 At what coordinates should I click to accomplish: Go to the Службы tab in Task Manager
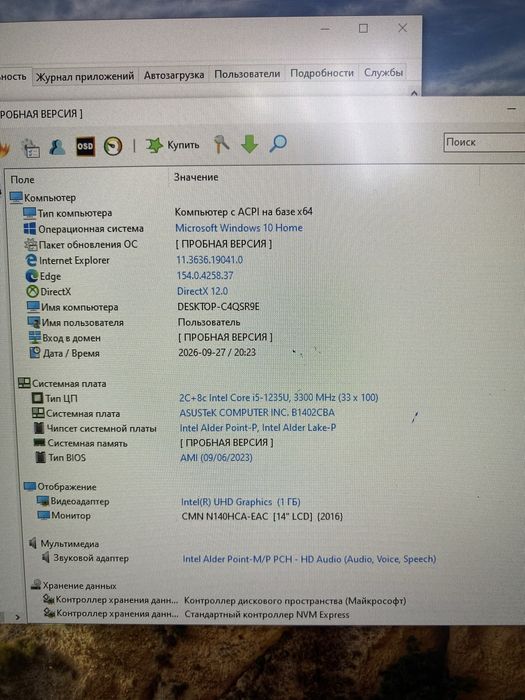pos(383,72)
